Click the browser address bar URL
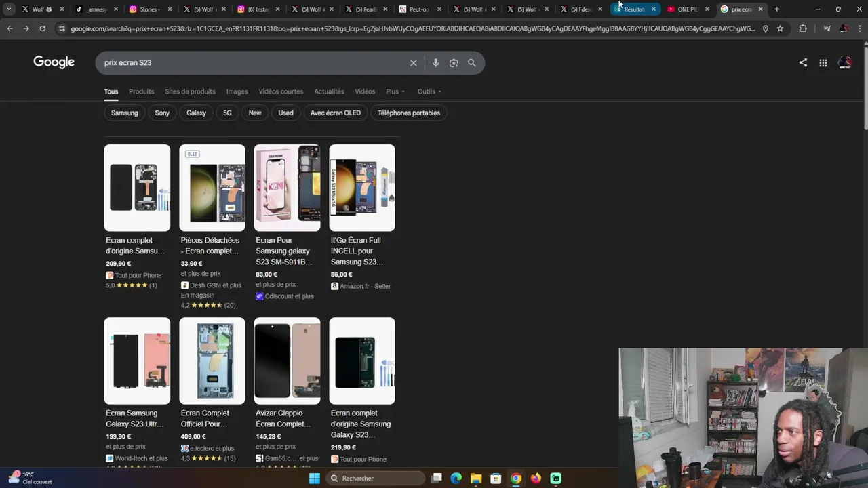 pyautogui.click(x=412, y=28)
